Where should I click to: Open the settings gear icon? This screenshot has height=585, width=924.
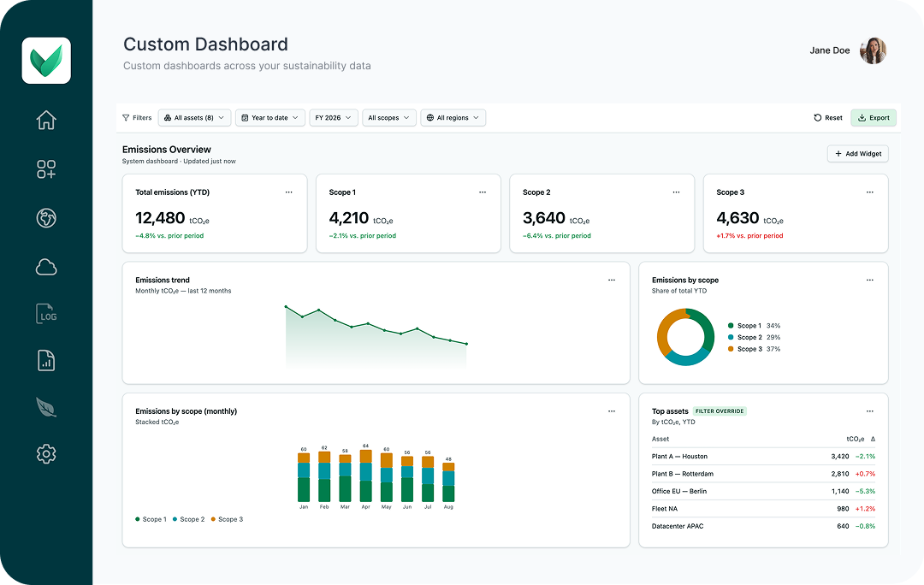tap(46, 453)
